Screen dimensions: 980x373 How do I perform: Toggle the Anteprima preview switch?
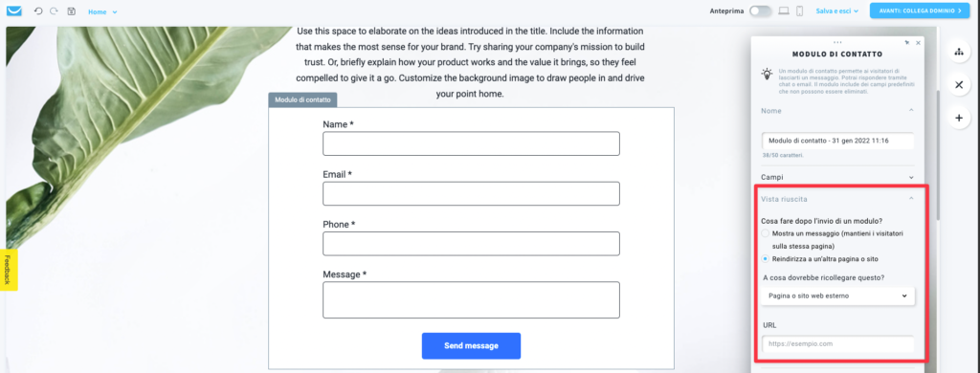(761, 11)
